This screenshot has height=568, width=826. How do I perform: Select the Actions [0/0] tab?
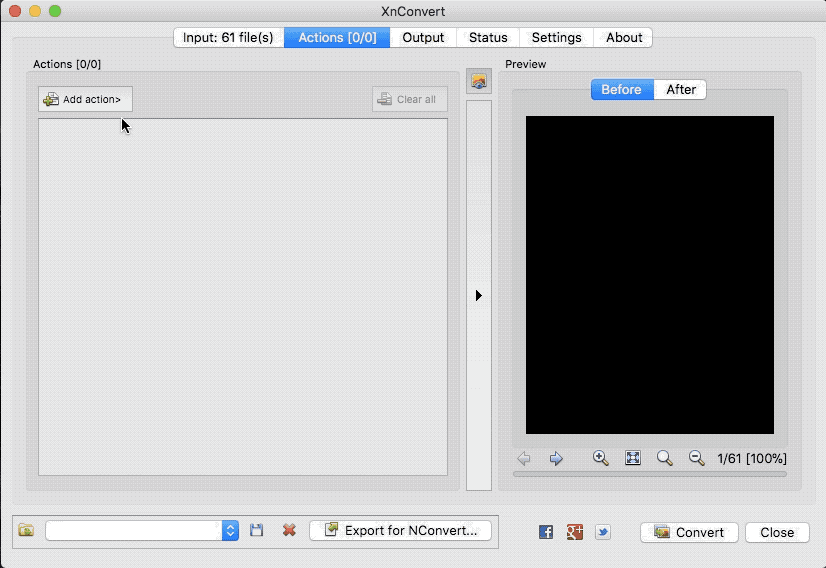(x=337, y=37)
